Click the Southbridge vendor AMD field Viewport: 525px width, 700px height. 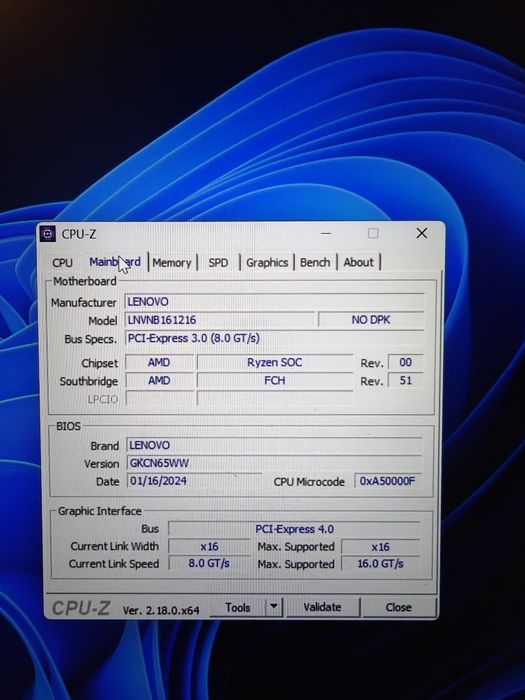159,381
